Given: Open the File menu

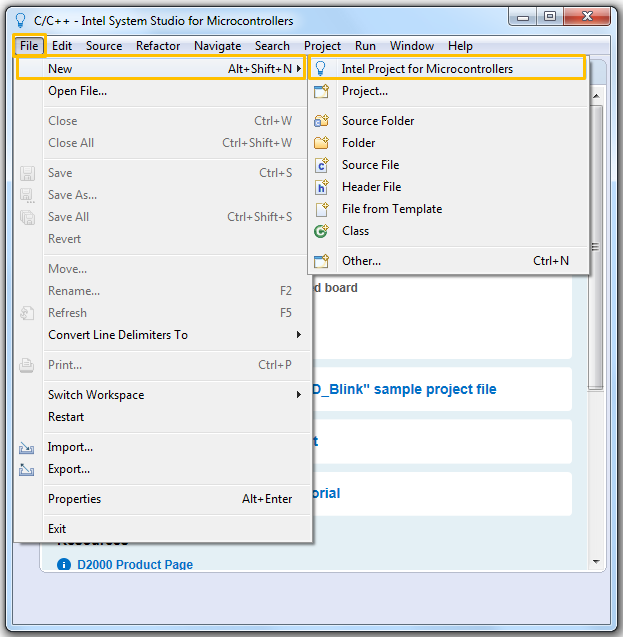Looking at the screenshot, I should [x=29, y=46].
